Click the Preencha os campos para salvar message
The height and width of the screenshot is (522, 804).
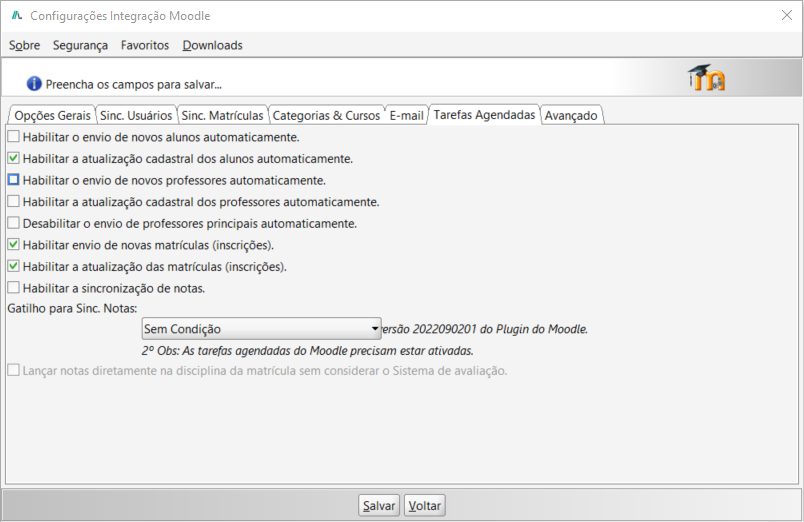[133, 84]
